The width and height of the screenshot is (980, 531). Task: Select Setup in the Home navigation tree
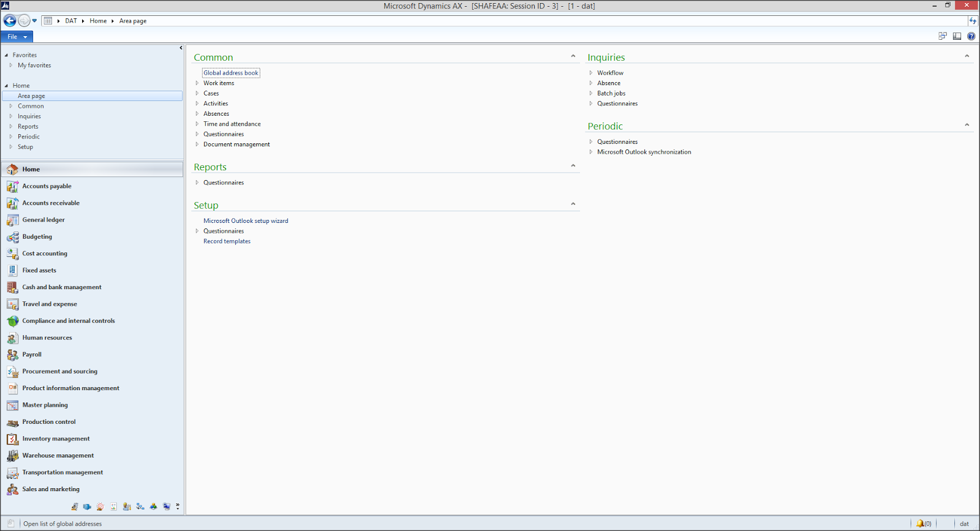click(x=25, y=147)
